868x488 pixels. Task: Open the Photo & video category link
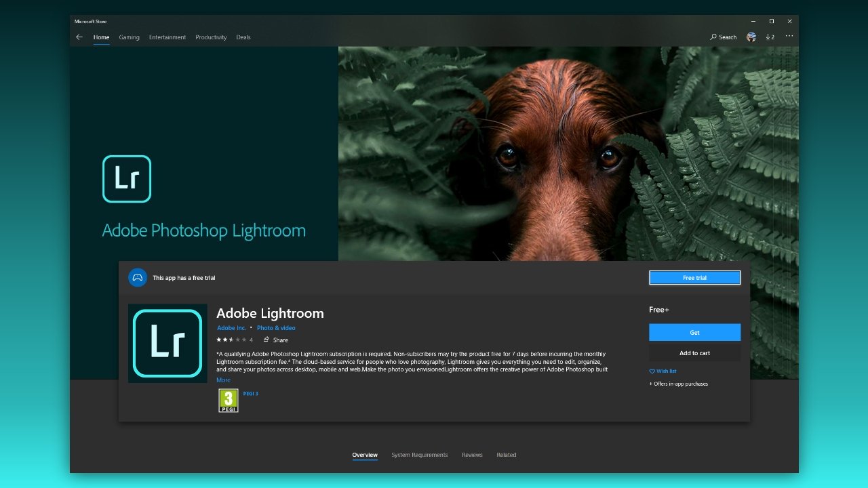click(276, 327)
